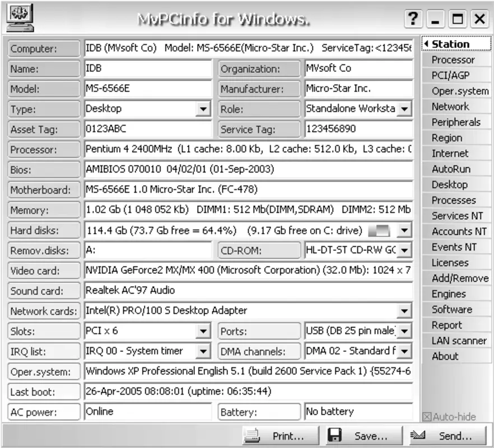Open the Region section
This screenshot has height=448, width=494.
[456, 138]
